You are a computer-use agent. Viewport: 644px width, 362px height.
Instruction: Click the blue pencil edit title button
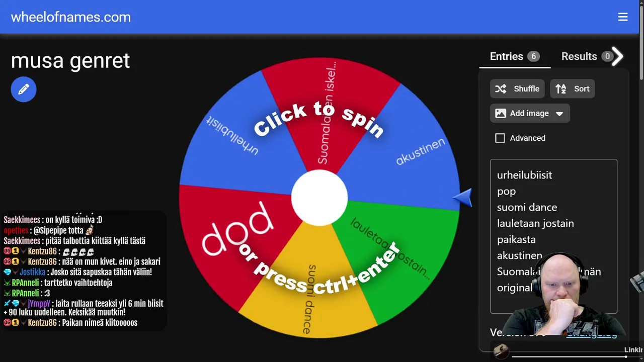pos(24,89)
